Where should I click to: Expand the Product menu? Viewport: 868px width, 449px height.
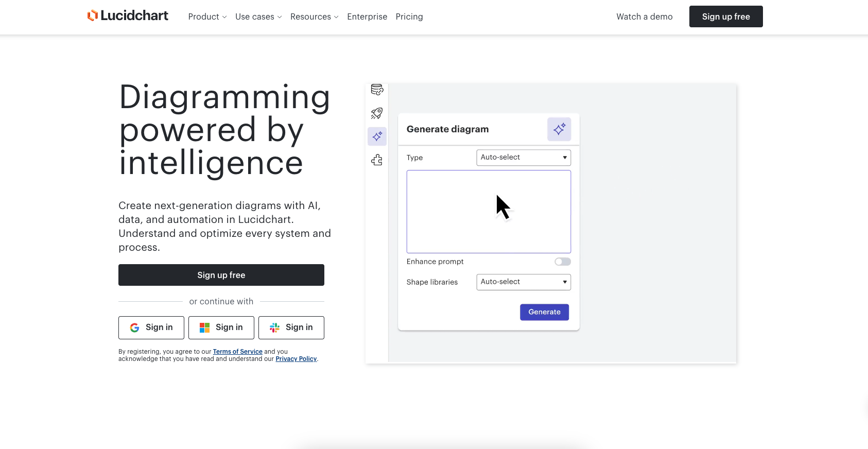coord(207,16)
